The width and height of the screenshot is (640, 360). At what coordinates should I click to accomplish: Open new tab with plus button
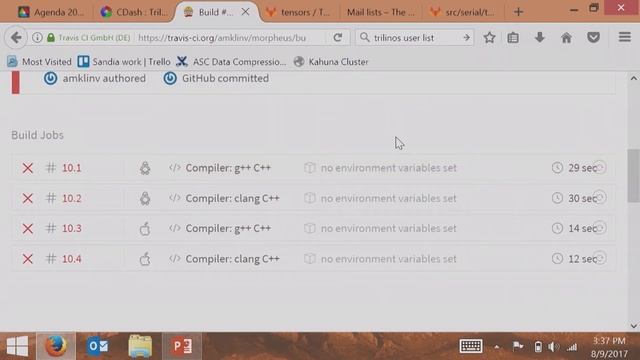[518, 12]
